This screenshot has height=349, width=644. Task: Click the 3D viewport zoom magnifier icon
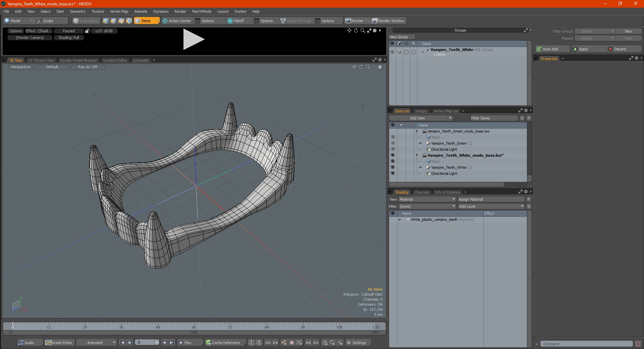[368, 67]
